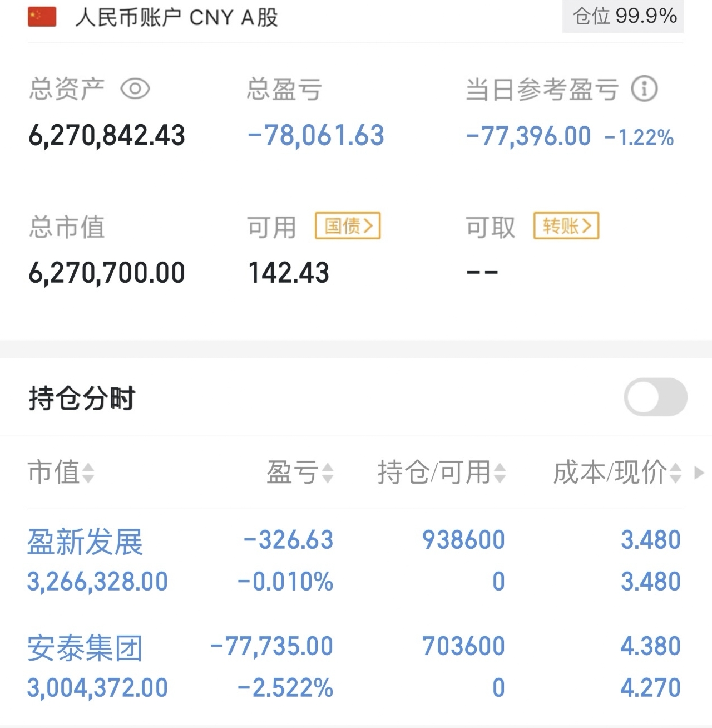The image size is (712, 728).
Task: Sort by 成本/现价 column header
Action: point(617,473)
